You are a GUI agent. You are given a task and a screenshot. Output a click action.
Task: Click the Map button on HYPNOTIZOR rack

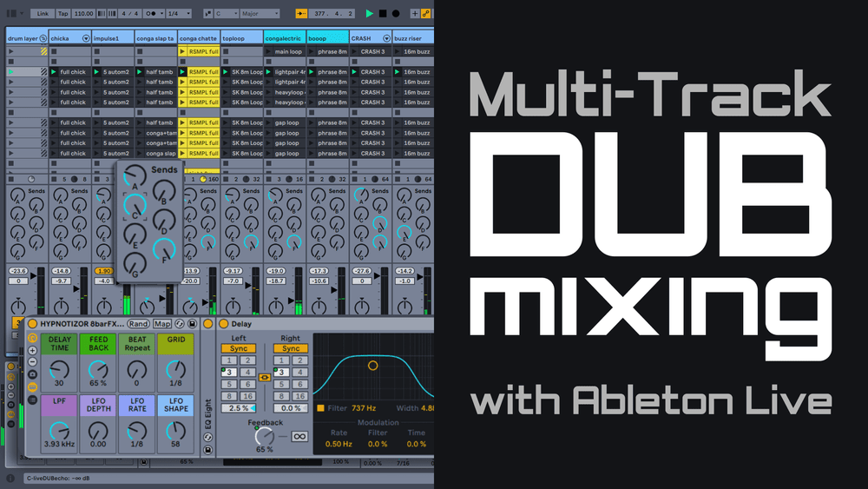coord(162,324)
